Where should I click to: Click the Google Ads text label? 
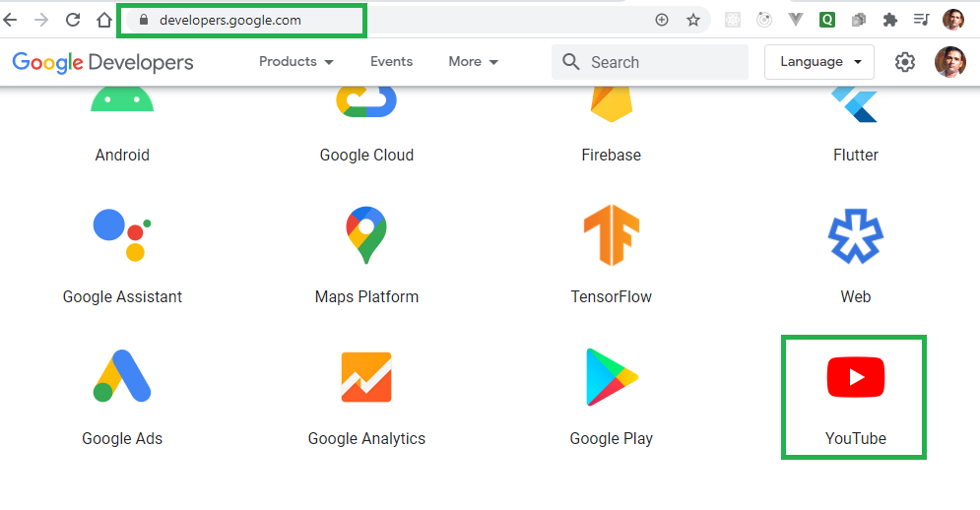122,439
